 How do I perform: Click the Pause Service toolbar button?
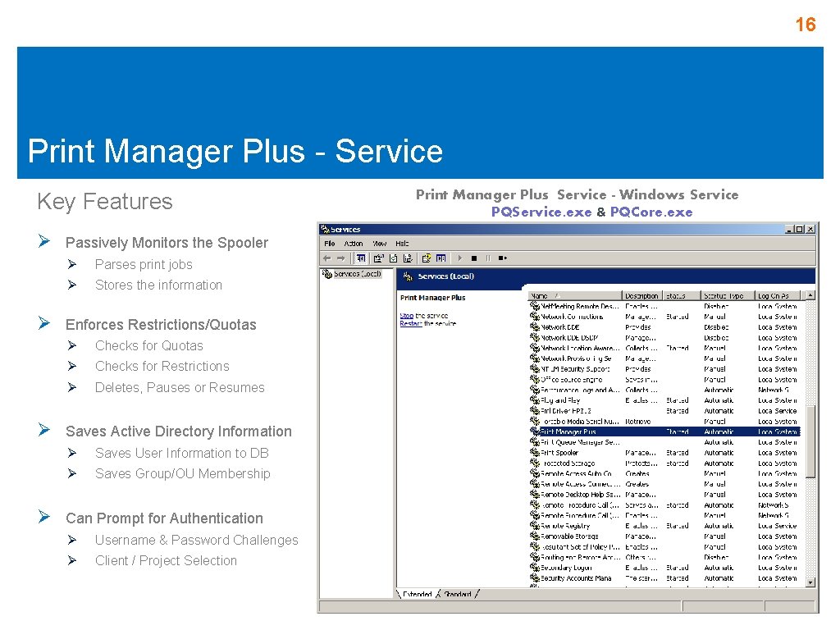coord(488,258)
